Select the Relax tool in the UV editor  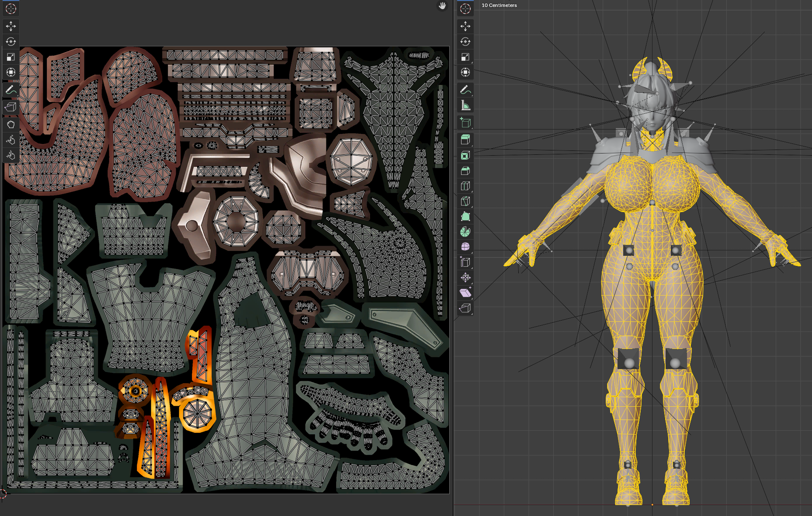coord(11,140)
